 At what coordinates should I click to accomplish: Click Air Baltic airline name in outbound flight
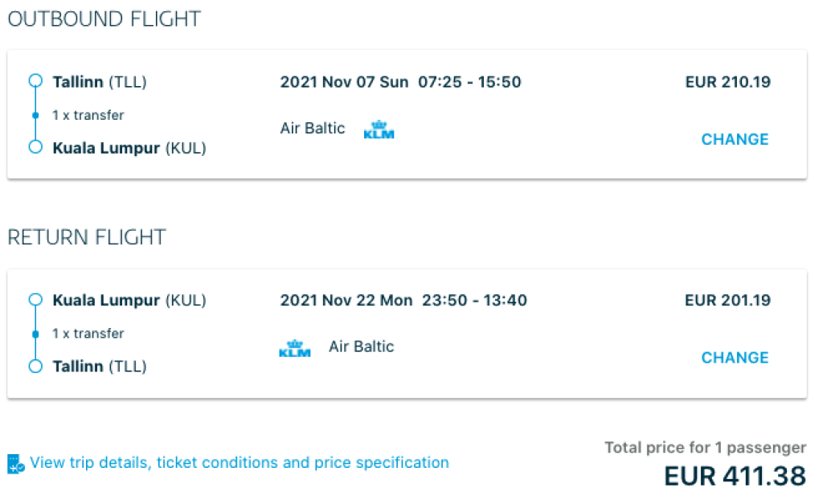[313, 128]
